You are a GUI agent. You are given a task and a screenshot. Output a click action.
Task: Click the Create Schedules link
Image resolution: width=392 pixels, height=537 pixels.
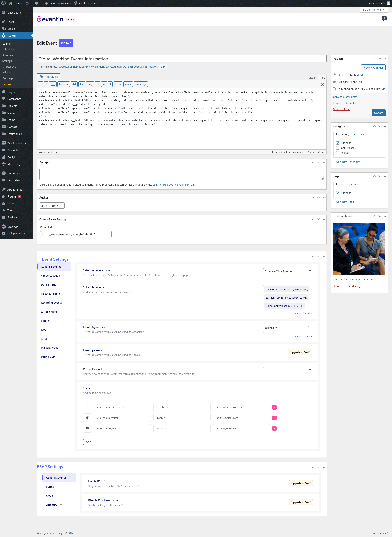pos(302,313)
